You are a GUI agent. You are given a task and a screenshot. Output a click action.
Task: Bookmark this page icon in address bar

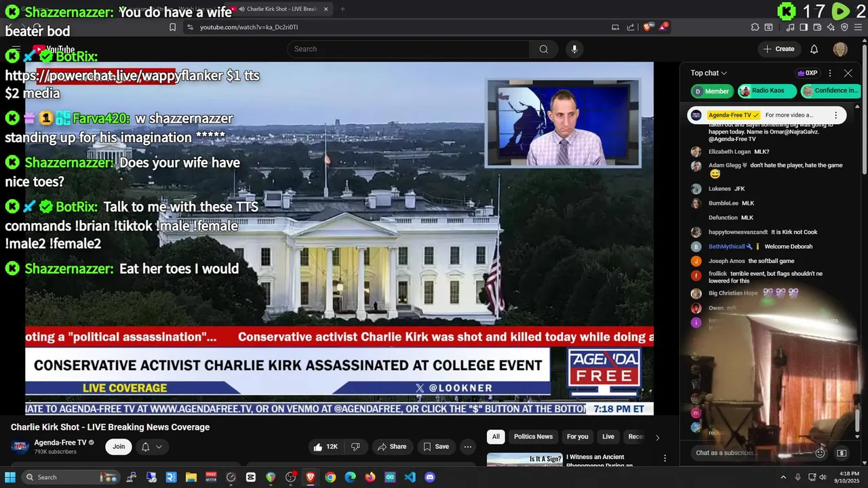(172, 27)
